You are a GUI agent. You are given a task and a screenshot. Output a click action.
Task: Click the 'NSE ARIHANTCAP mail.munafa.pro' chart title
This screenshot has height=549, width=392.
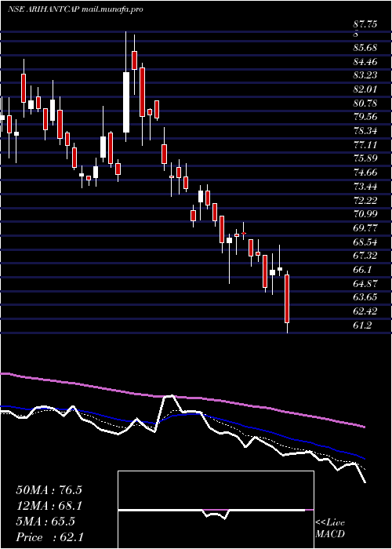[x=75, y=9]
